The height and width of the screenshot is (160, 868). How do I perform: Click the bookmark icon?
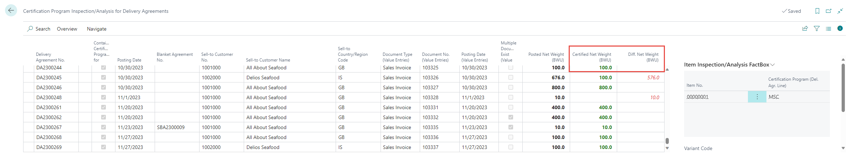[x=817, y=11]
